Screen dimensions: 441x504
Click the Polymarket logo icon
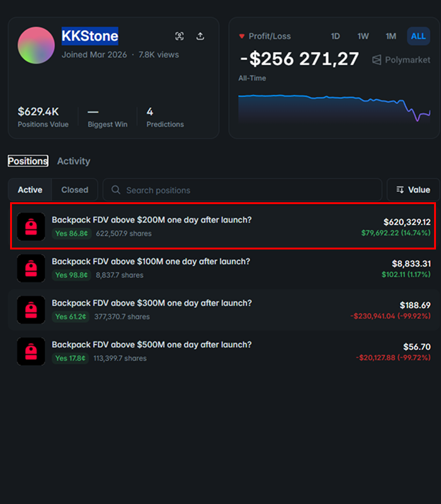click(x=377, y=60)
